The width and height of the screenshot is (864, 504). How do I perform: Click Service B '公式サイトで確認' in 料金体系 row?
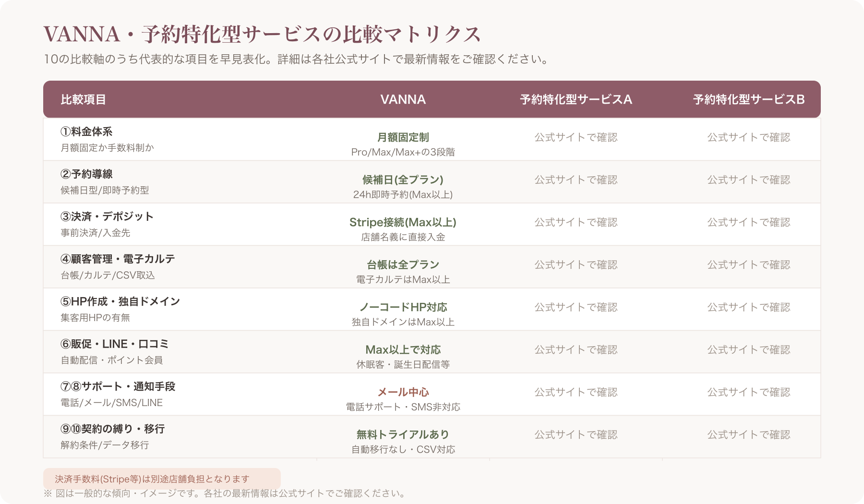749,137
